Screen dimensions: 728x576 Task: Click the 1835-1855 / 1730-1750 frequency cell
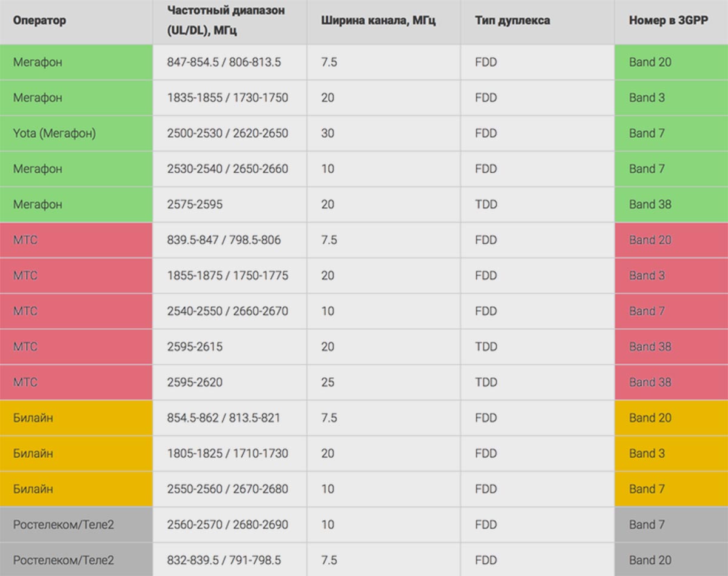click(227, 98)
